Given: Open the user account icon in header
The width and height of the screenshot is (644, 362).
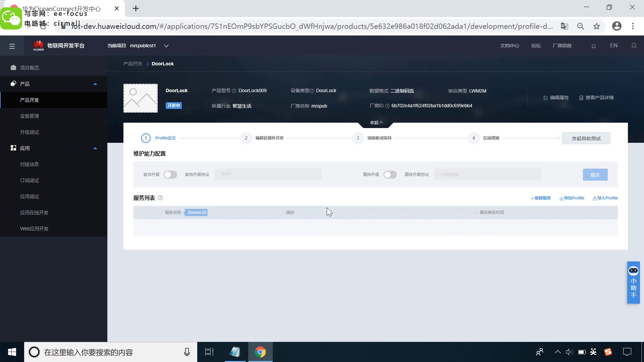Looking at the screenshot, I should click(634, 46).
